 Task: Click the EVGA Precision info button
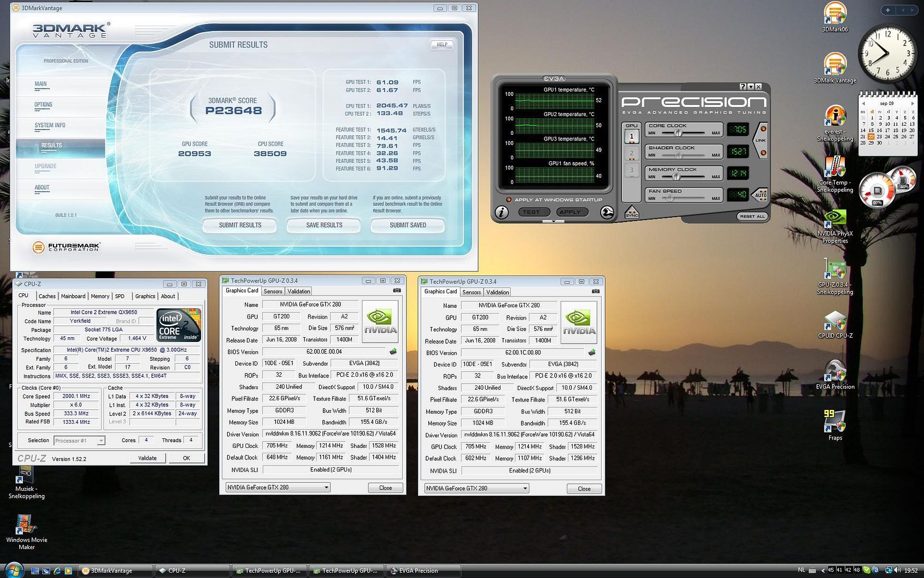click(501, 212)
